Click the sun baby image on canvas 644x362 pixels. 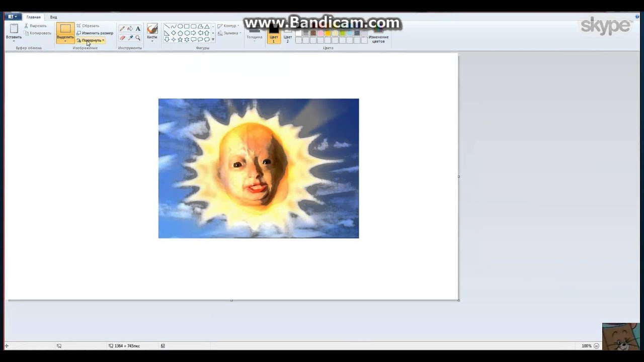coord(259,168)
